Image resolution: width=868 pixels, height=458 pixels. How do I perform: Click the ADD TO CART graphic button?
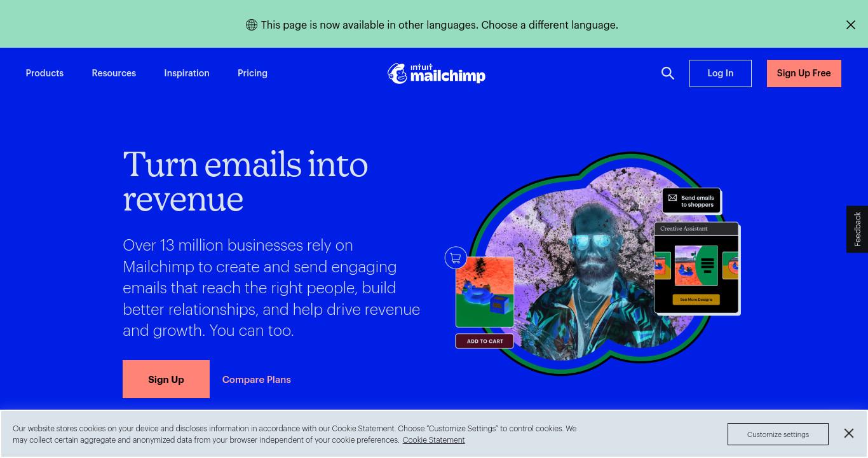pos(485,341)
